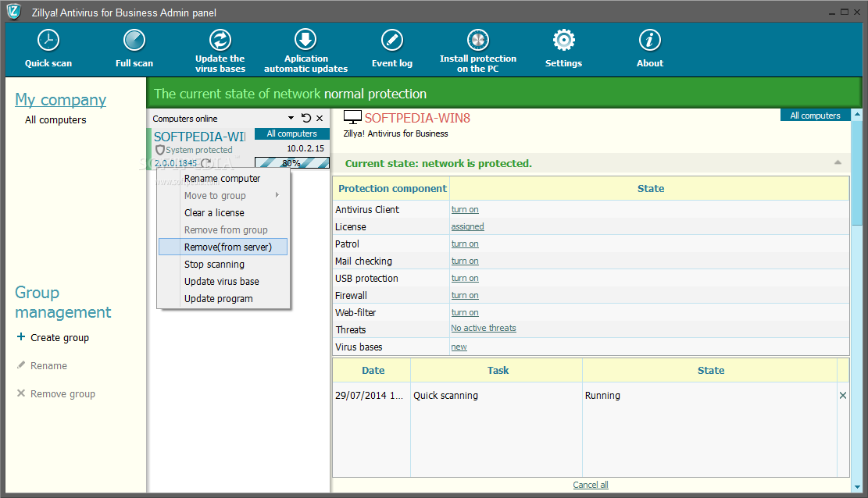The height and width of the screenshot is (498, 868).
Task: Choose Update program menu entry
Action: [223, 298]
